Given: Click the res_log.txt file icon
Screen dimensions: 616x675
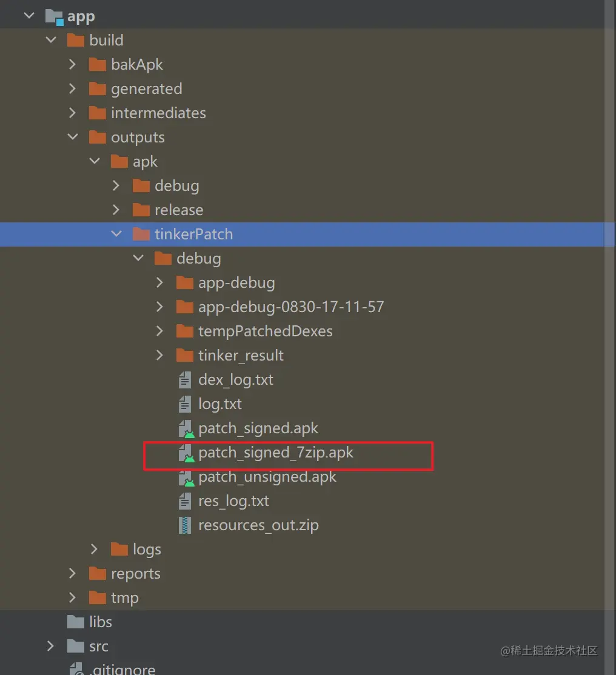Looking at the screenshot, I should click(185, 500).
